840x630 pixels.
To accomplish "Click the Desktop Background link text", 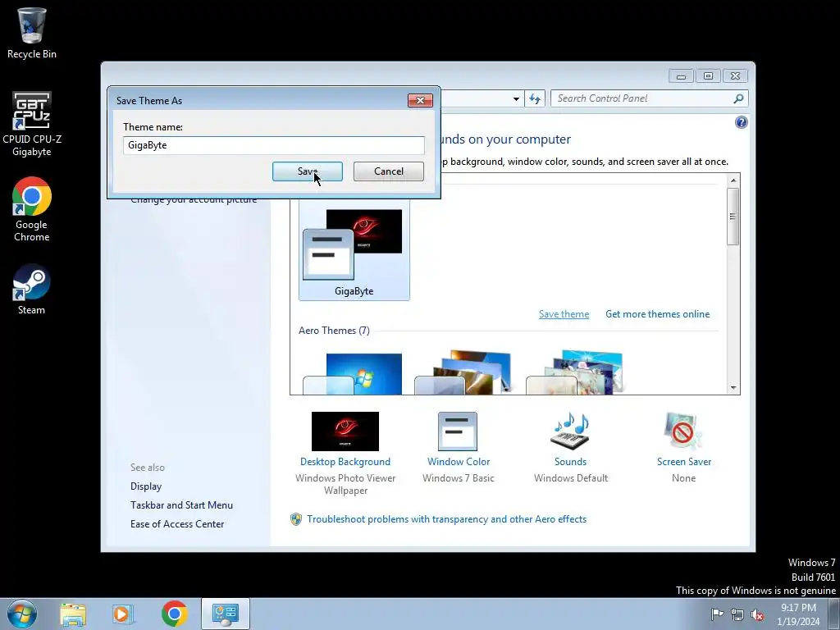I will tap(345, 462).
